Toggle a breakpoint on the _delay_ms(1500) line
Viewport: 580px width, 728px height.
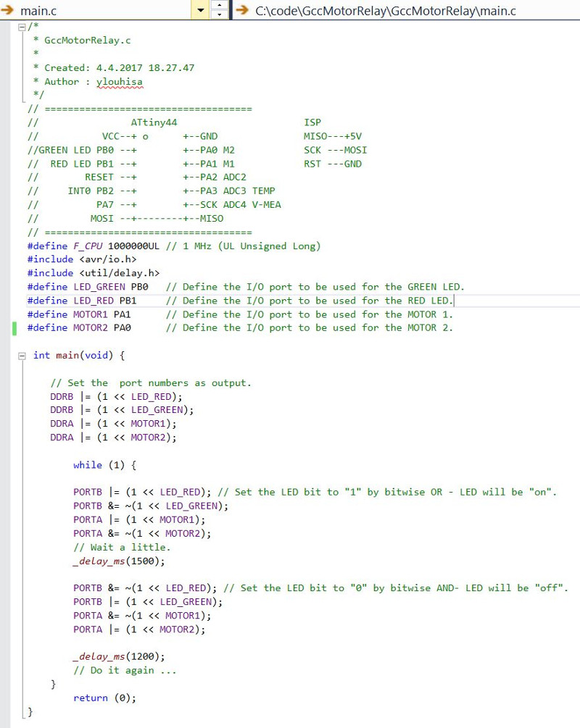click(x=7, y=561)
